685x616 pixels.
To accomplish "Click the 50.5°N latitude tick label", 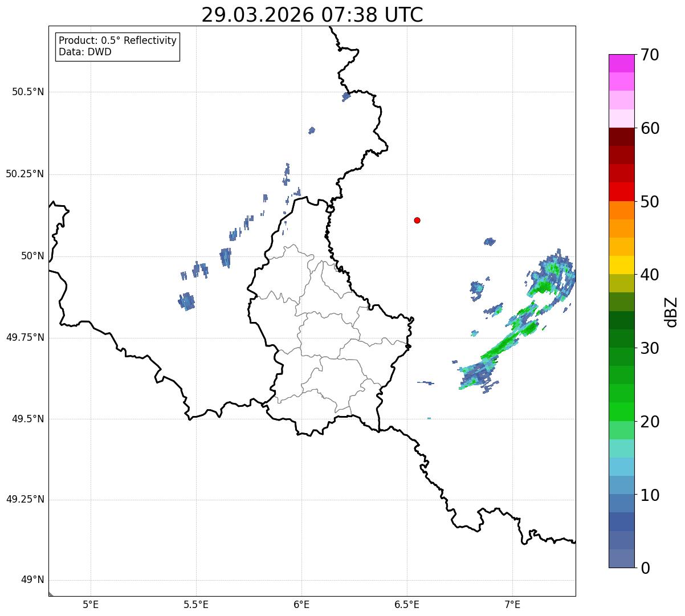I will pos(28,92).
